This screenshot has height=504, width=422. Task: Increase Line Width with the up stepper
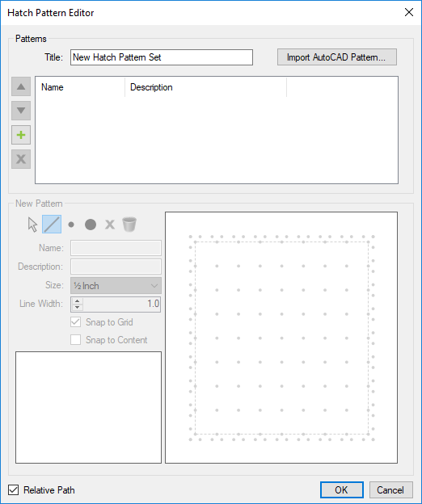coord(77,300)
